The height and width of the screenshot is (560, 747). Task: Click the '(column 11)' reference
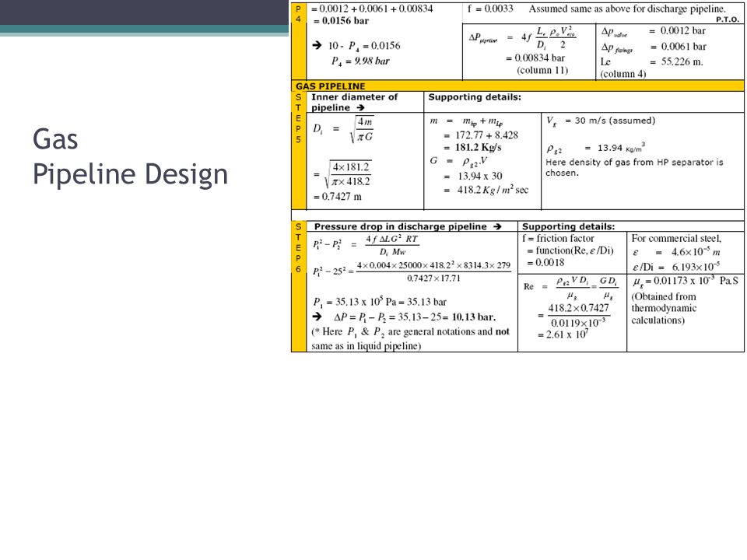(542, 71)
